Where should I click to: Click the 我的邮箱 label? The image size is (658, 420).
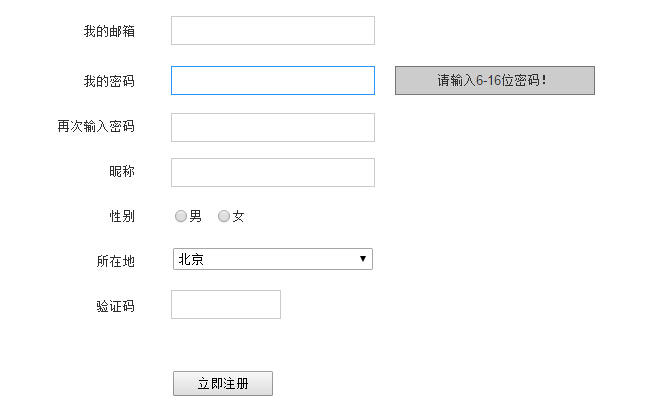point(109,31)
